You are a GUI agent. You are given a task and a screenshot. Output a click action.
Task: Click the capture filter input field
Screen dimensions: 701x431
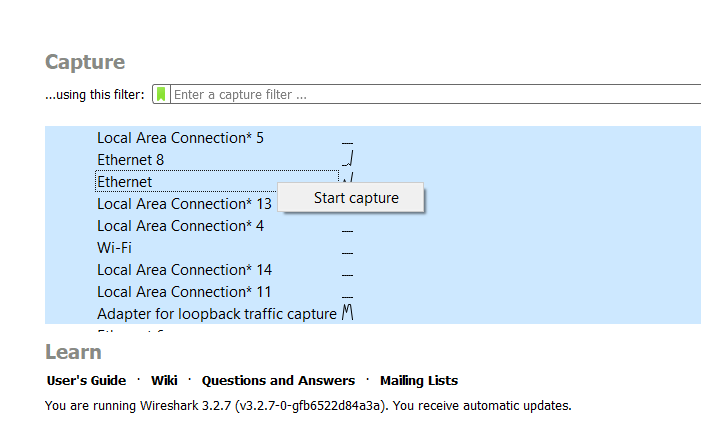(x=430, y=95)
